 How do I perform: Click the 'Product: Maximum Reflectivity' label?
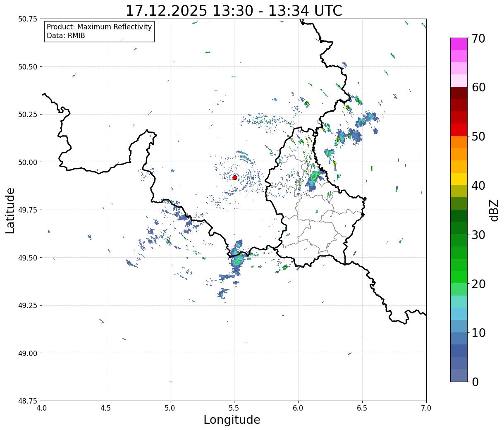click(99, 27)
